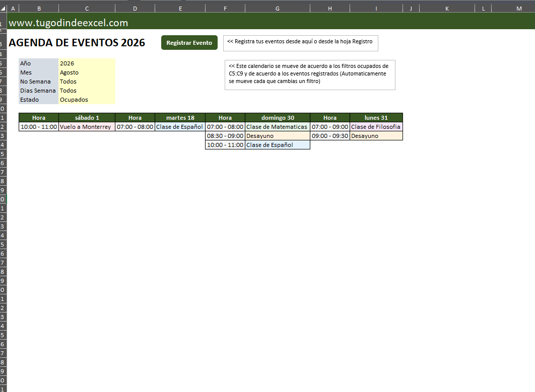
Task: Click the 09:00 - 09:30 time cell
Action: tap(330, 136)
